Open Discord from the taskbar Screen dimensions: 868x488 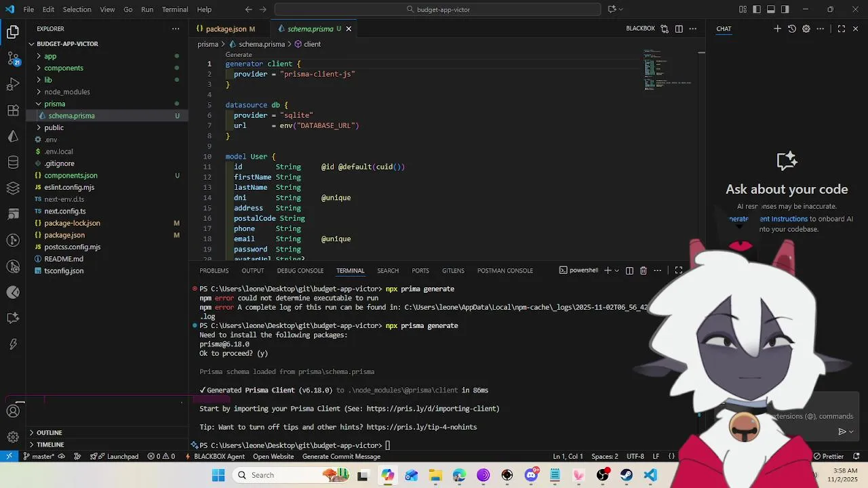pos(531,475)
